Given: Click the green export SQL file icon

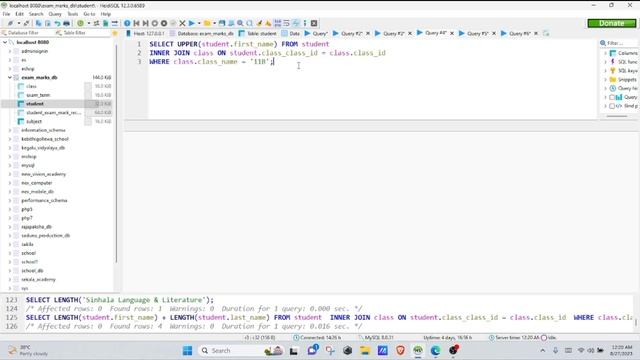Looking at the screenshot, I should pyautogui.click(x=105, y=23).
